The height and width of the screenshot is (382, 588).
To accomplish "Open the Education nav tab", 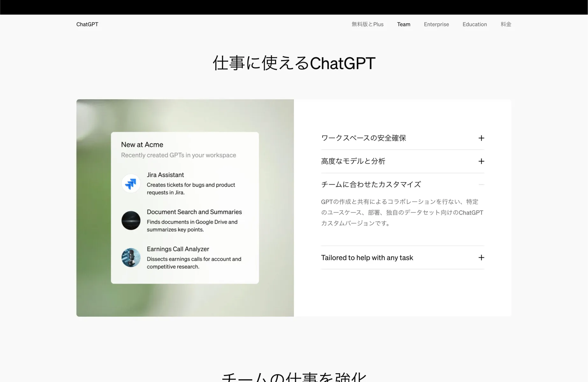I will click(475, 24).
